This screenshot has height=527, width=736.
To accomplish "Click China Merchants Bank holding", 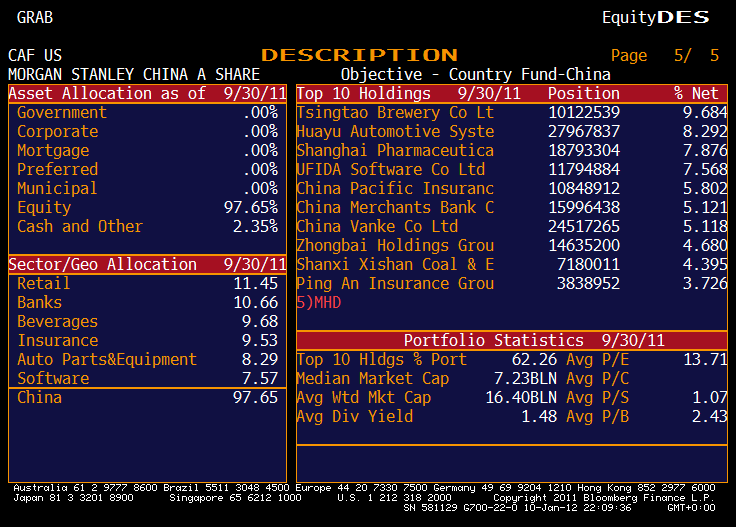I will [x=395, y=208].
